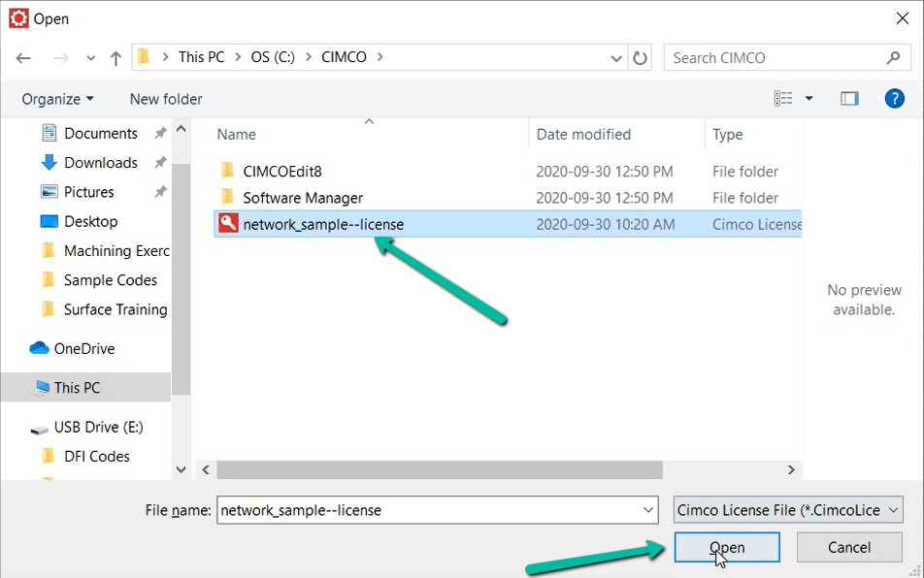Select the Software Manager folder
The width and height of the screenshot is (924, 578).
(303, 198)
